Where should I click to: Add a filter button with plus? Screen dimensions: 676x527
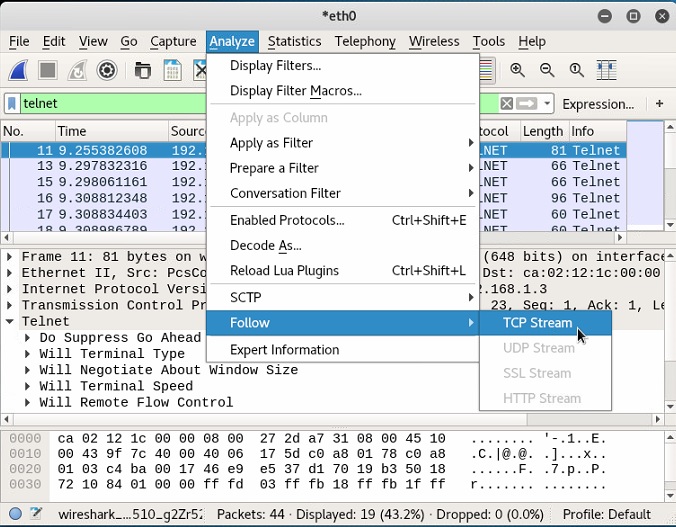659,104
